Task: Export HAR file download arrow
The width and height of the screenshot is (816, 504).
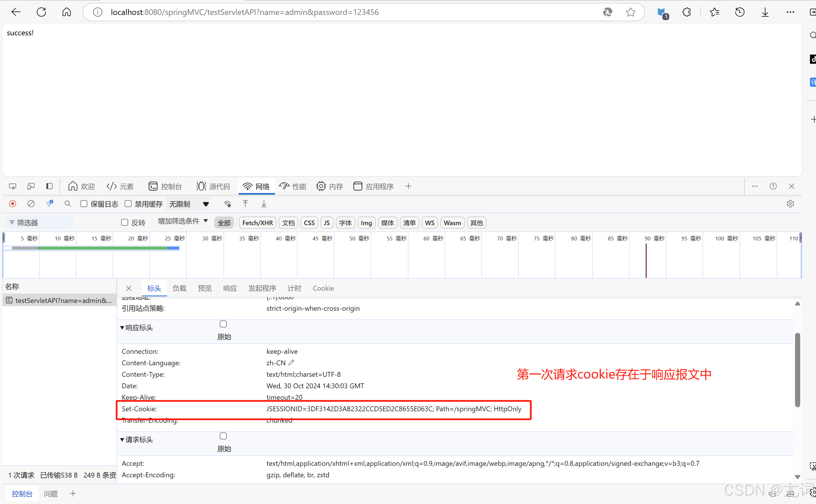Action: click(x=264, y=204)
